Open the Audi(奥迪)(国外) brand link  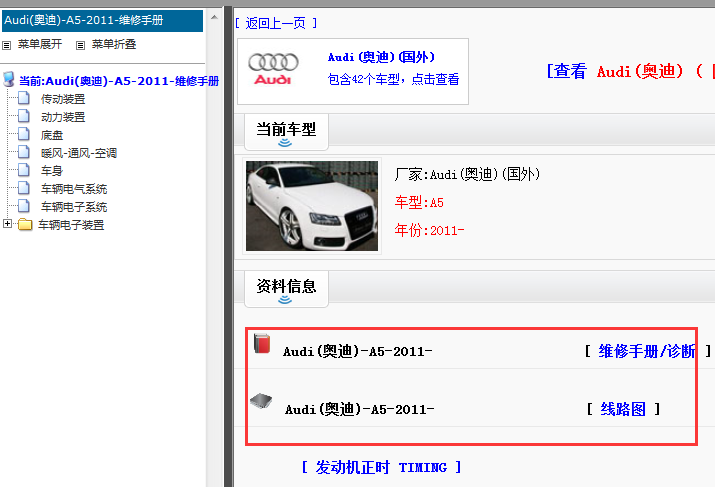[381, 57]
